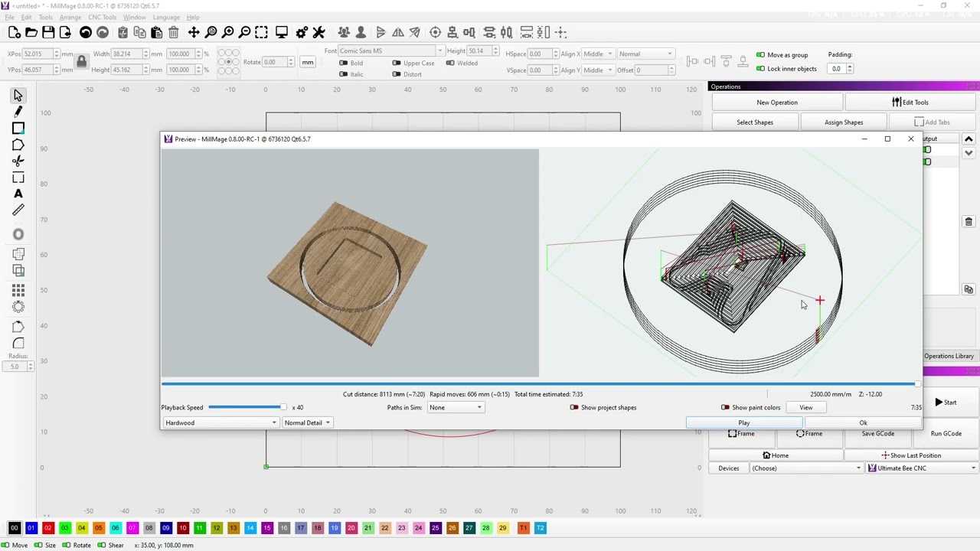Click the New Operation button
980x551 pixels.
[777, 103]
